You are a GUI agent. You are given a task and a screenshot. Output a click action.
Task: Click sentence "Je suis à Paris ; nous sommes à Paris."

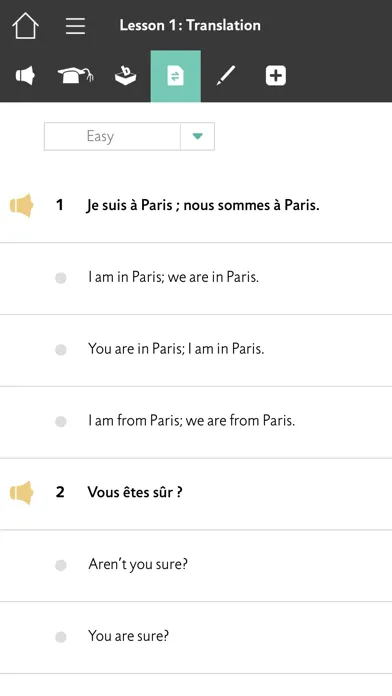tap(203, 206)
